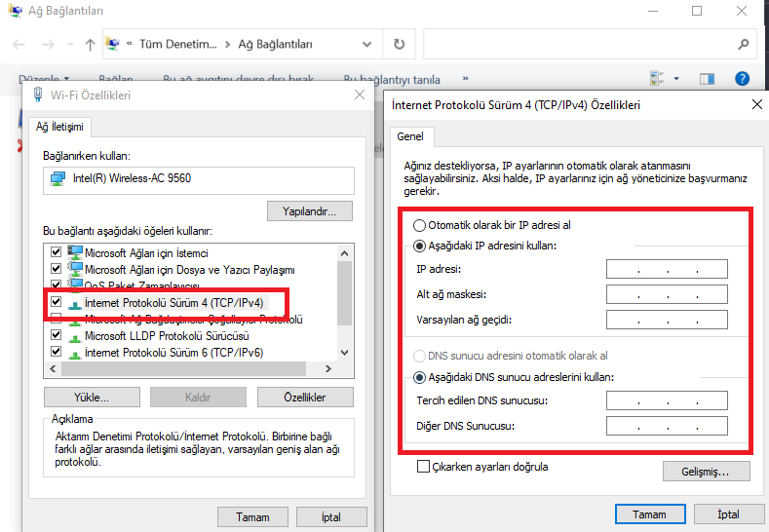
Task: Go up one folder level
Action: 90,45
